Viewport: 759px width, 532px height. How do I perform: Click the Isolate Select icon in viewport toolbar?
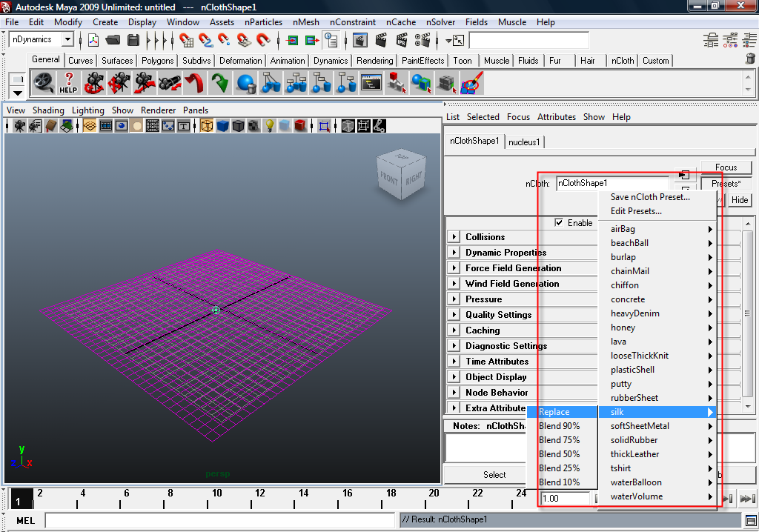coord(325,127)
